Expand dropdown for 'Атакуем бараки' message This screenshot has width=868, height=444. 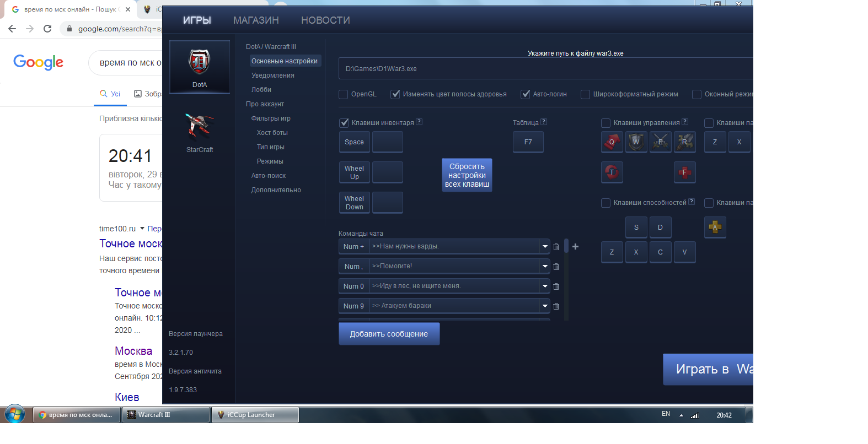tap(545, 306)
